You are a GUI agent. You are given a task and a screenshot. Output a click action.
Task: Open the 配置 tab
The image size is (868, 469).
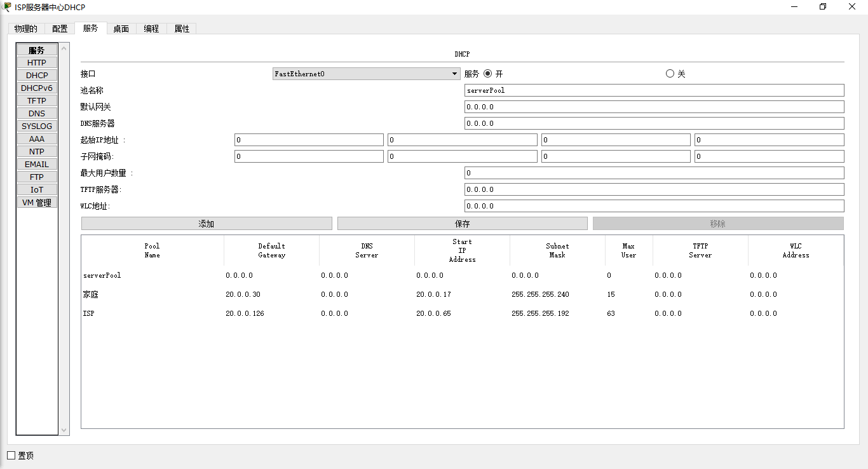click(x=60, y=29)
